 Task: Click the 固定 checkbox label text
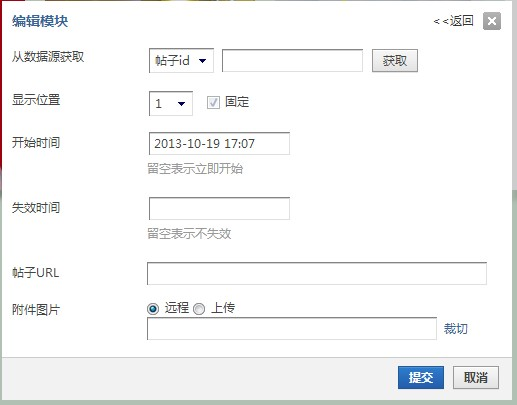[237, 102]
